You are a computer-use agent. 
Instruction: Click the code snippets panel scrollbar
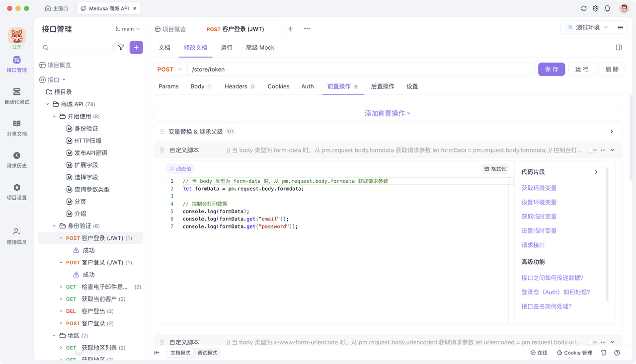pos(607,234)
